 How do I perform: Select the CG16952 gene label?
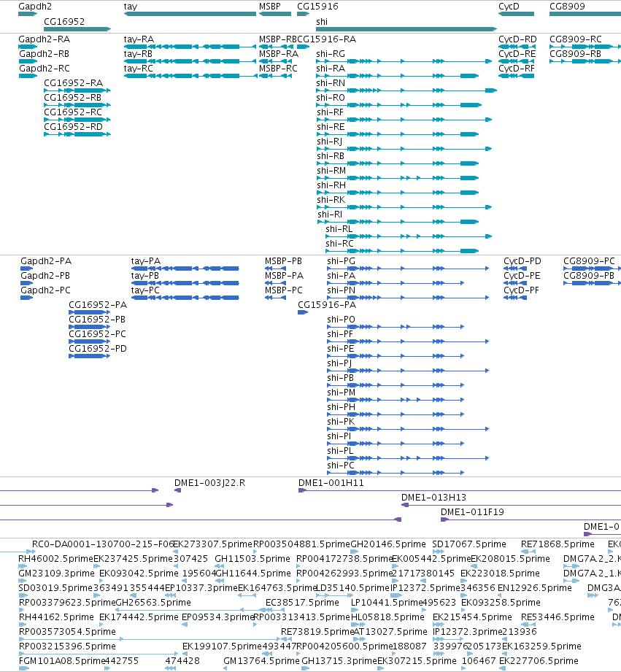click(64, 22)
